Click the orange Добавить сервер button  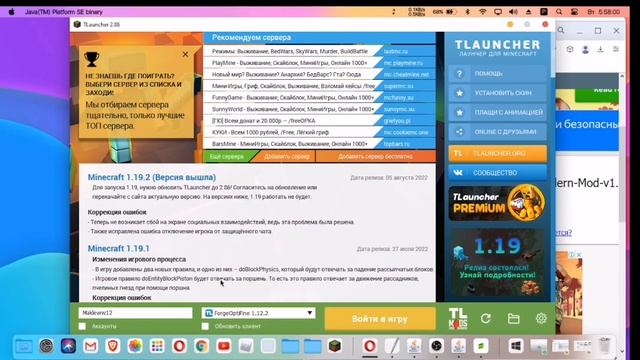tap(287, 156)
